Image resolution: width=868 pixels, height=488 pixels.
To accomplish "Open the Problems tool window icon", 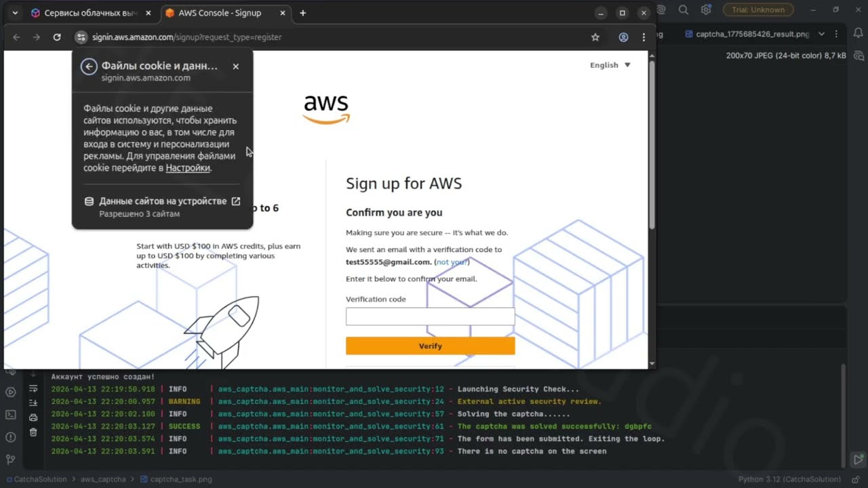I will (11, 436).
